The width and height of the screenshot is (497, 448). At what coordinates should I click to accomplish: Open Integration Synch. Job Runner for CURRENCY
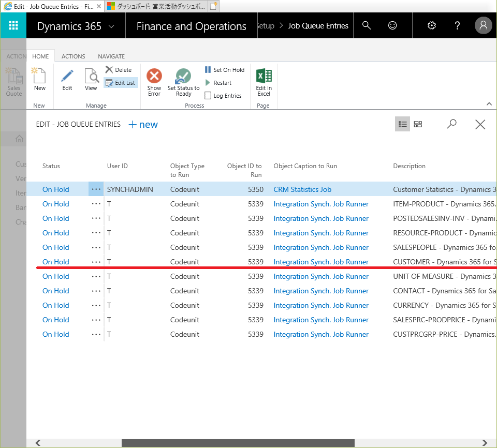pyautogui.click(x=321, y=305)
